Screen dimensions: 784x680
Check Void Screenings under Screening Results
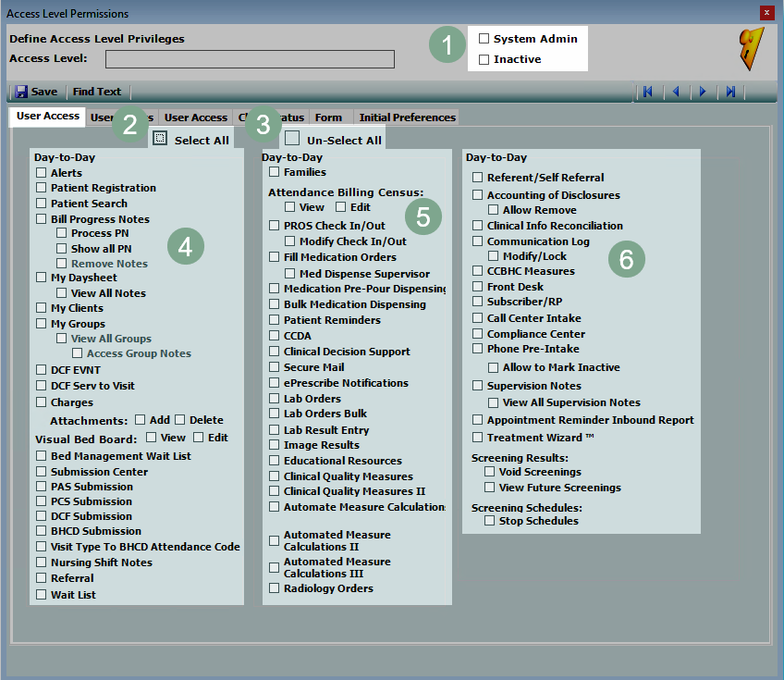point(490,472)
